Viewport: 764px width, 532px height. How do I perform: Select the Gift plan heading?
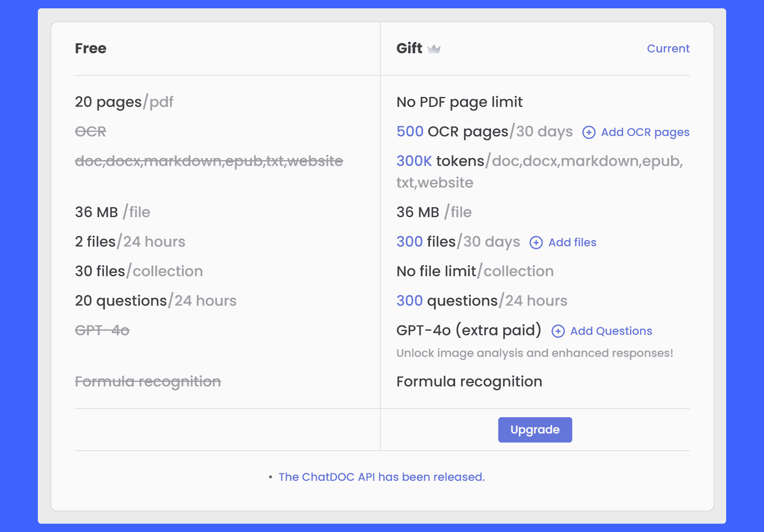409,49
